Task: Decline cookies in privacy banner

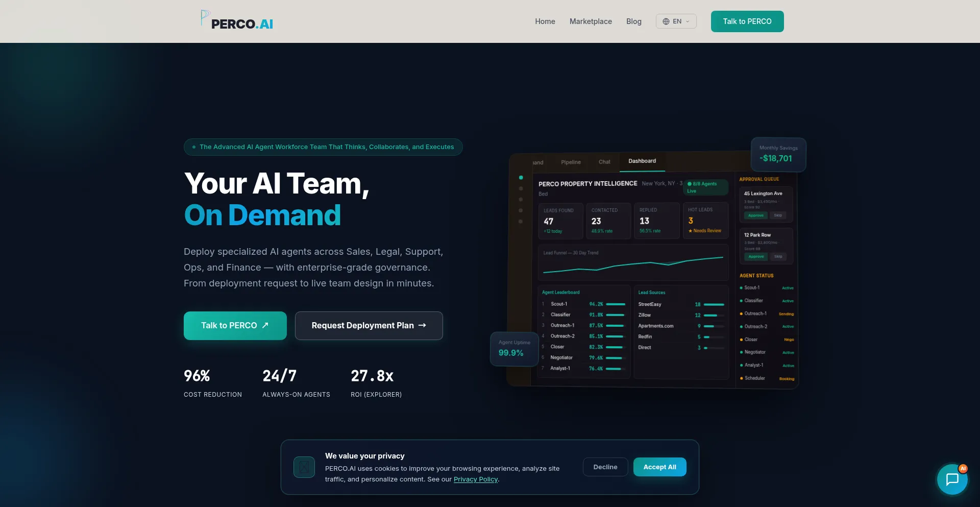Action: pos(605,467)
